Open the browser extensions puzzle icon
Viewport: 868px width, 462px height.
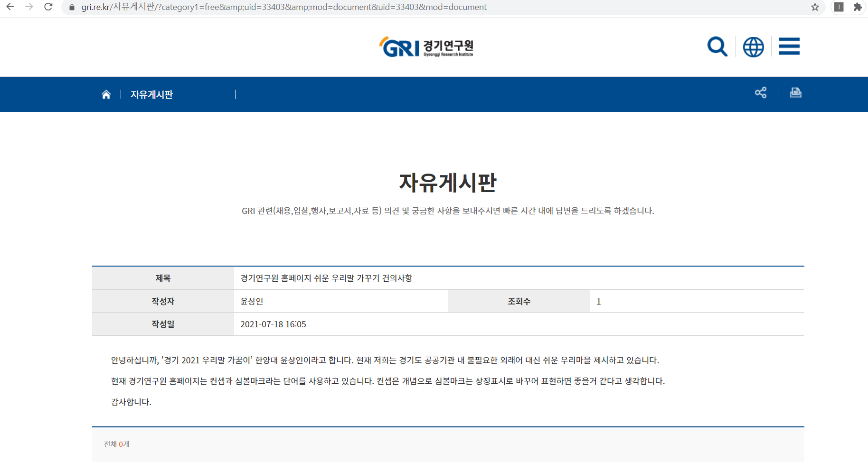pyautogui.click(x=858, y=7)
